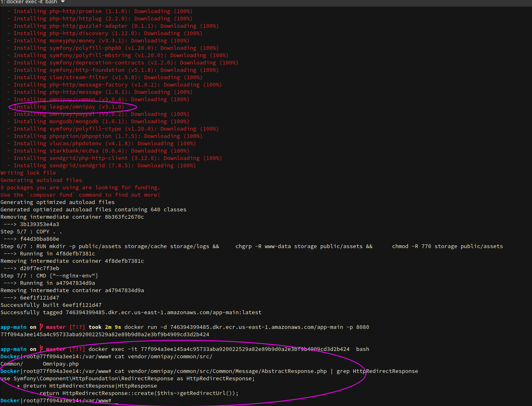Click the 'Installing php-http/discovery (1.12.0)' line
Viewport: 532px width, 406px height.
(104, 33)
